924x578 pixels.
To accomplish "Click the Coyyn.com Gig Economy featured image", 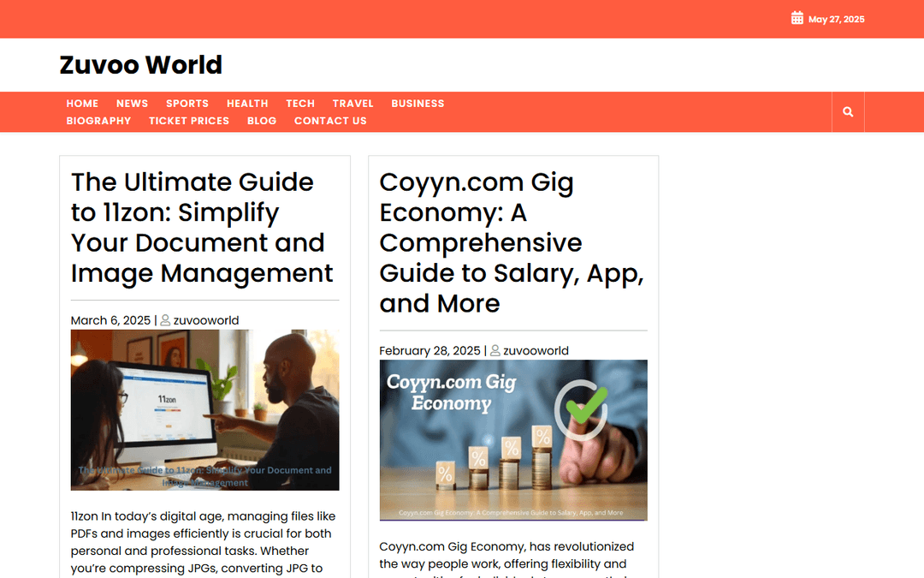I will [x=513, y=441].
